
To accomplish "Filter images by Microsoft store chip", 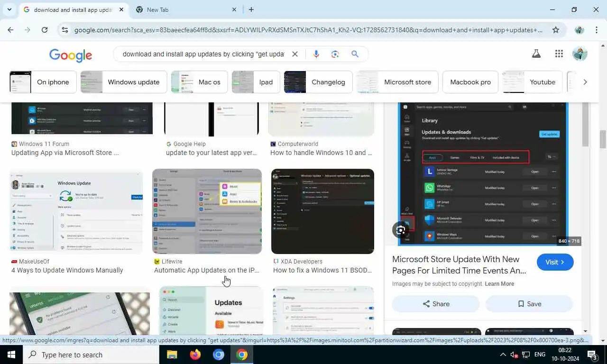I will click(397, 82).
